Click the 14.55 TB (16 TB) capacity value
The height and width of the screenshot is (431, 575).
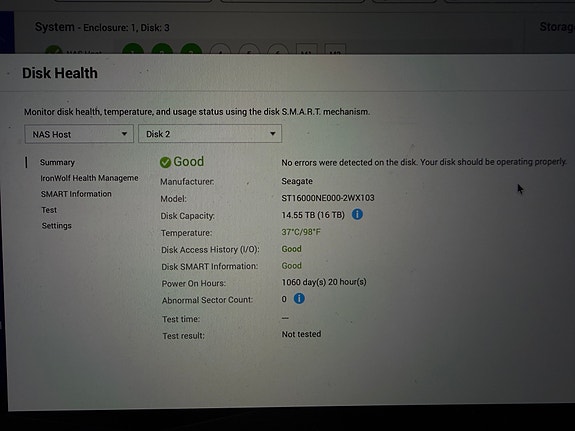click(313, 215)
